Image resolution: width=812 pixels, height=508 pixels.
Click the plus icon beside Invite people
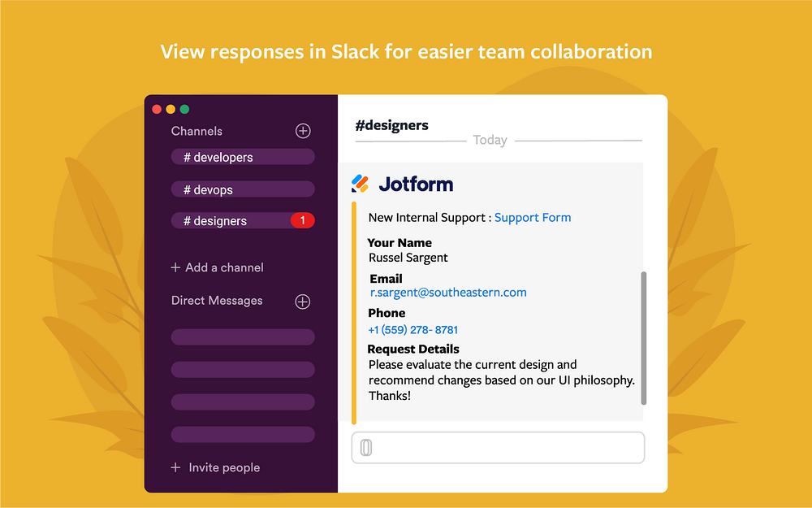pos(175,467)
